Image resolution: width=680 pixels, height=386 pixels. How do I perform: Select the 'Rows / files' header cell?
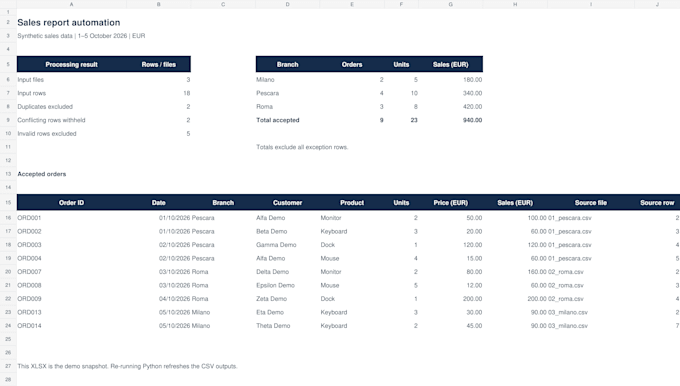[x=158, y=64]
